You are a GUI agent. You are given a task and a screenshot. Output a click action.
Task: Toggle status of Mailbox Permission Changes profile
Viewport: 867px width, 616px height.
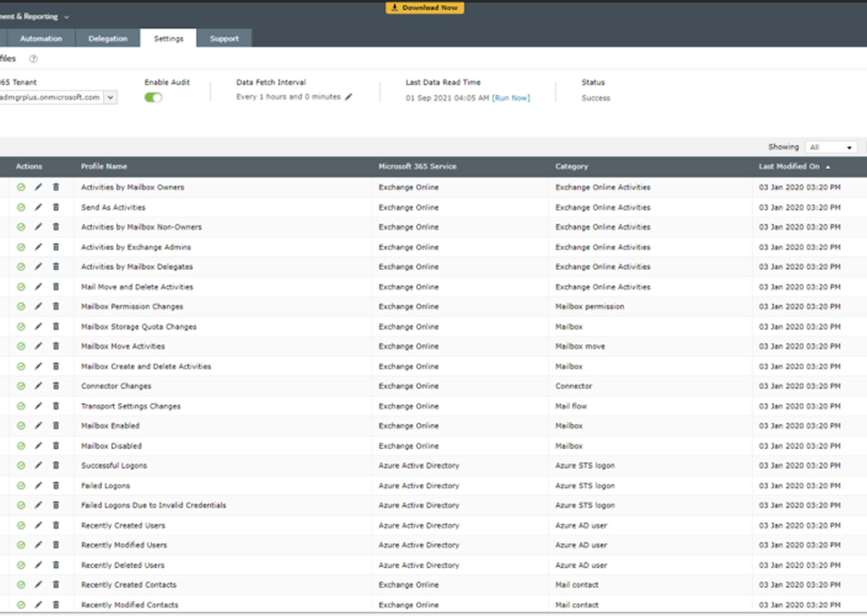[21, 307]
